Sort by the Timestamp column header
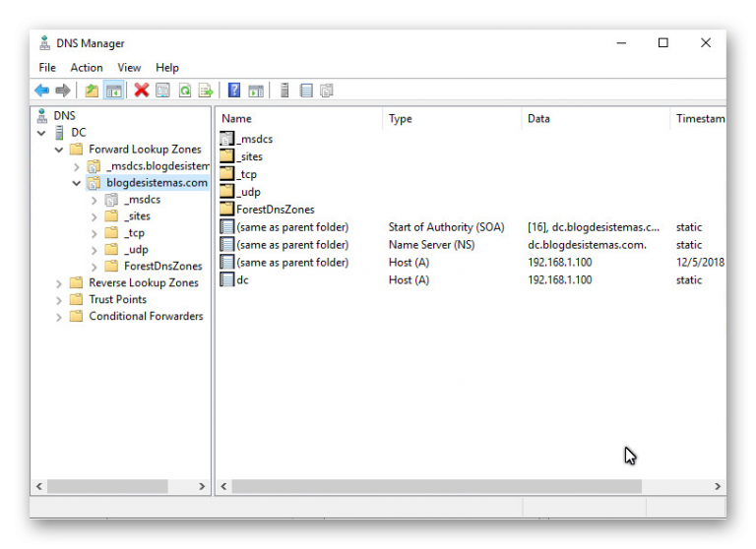The height and width of the screenshot is (549, 756). coord(698,119)
